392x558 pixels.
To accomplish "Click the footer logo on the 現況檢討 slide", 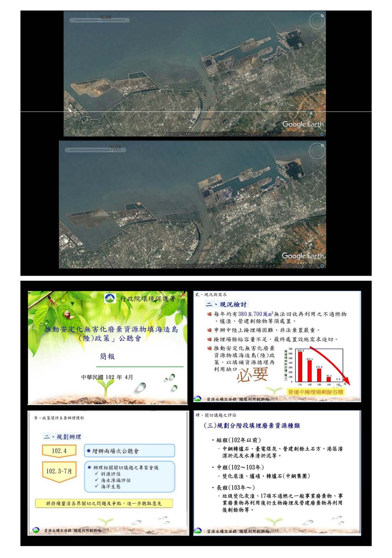I will point(198,399).
